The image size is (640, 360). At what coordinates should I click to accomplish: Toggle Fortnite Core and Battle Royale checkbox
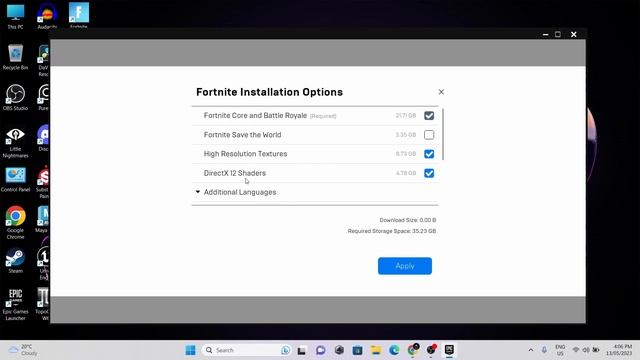(429, 116)
